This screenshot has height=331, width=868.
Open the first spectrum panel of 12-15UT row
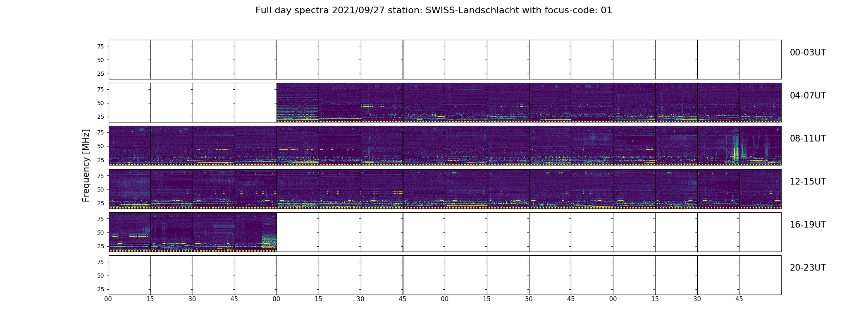coord(129,188)
